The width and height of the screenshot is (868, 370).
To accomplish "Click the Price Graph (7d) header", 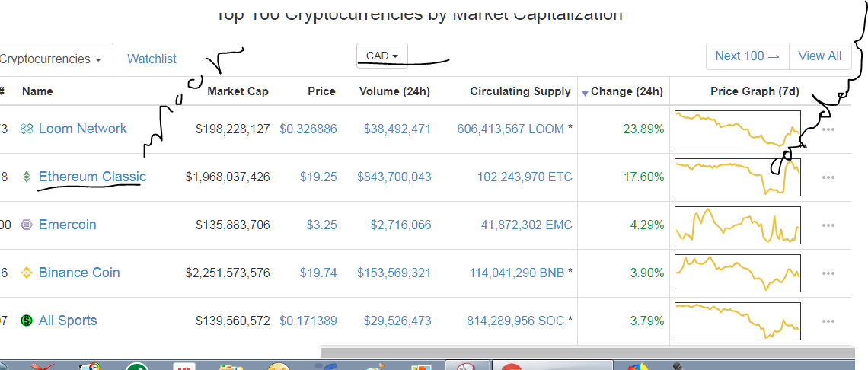I will pyautogui.click(x=755, y=91).
